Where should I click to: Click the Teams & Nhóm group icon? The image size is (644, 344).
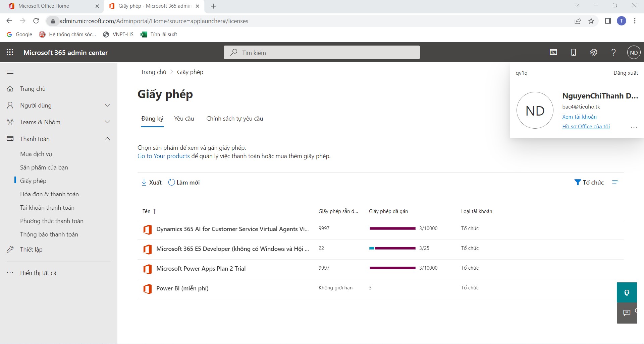10,122
